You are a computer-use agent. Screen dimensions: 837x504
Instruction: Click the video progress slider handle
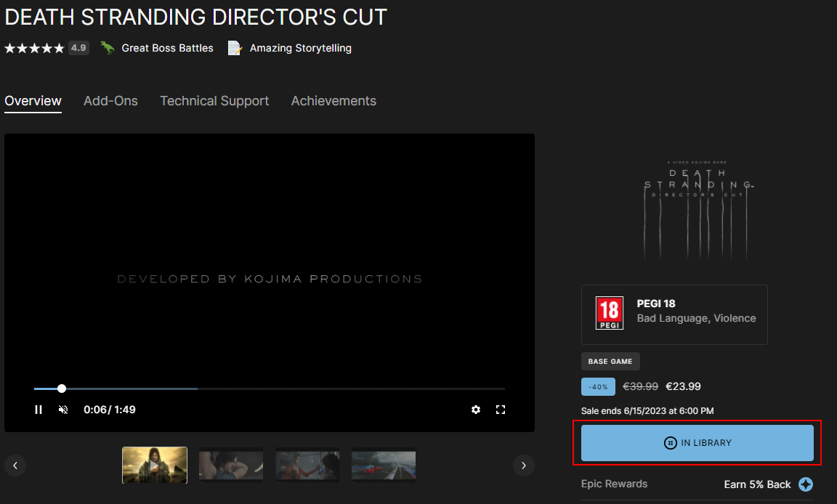point(62,389)
